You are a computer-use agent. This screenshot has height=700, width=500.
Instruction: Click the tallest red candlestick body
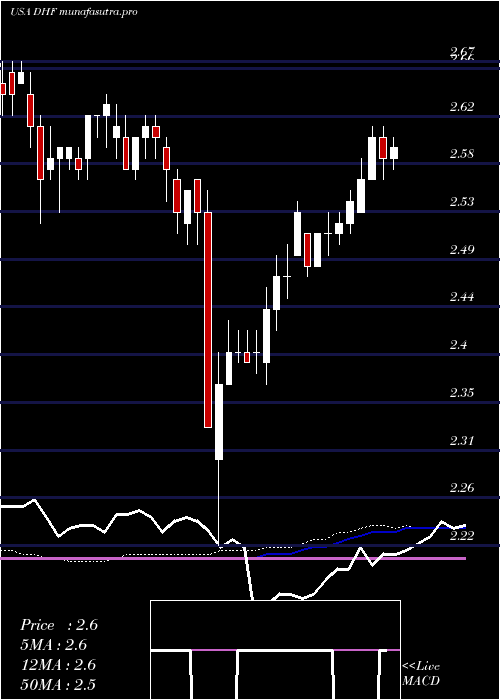208,320
